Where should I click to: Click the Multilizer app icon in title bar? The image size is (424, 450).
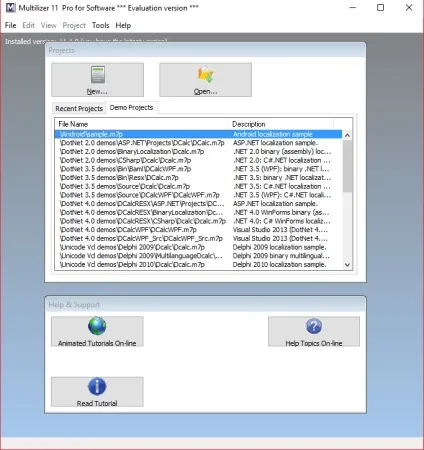10,8
